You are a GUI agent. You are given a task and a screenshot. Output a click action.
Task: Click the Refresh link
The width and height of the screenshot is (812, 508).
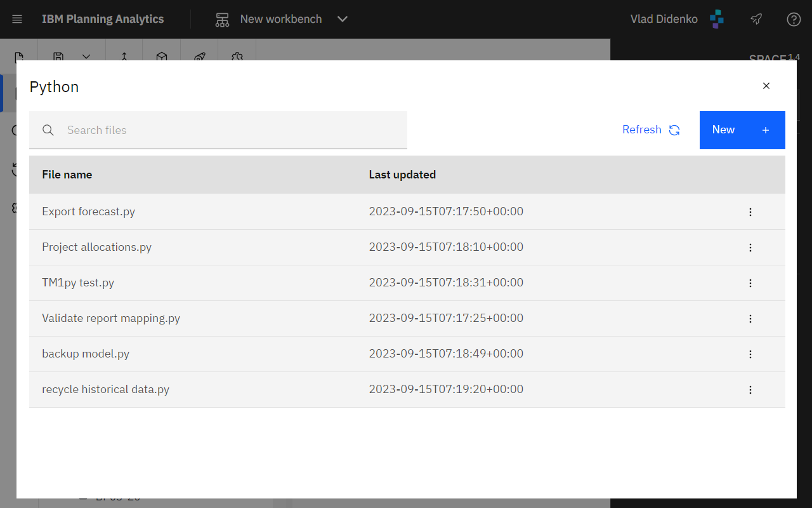[642, 130]
